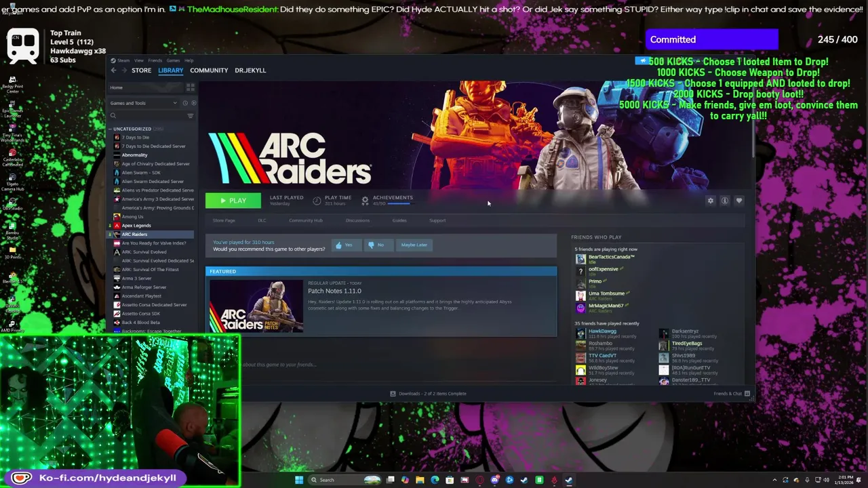Click the Windows taskbar Search box
The image size is (868, 488).
[x=344, y=480]
